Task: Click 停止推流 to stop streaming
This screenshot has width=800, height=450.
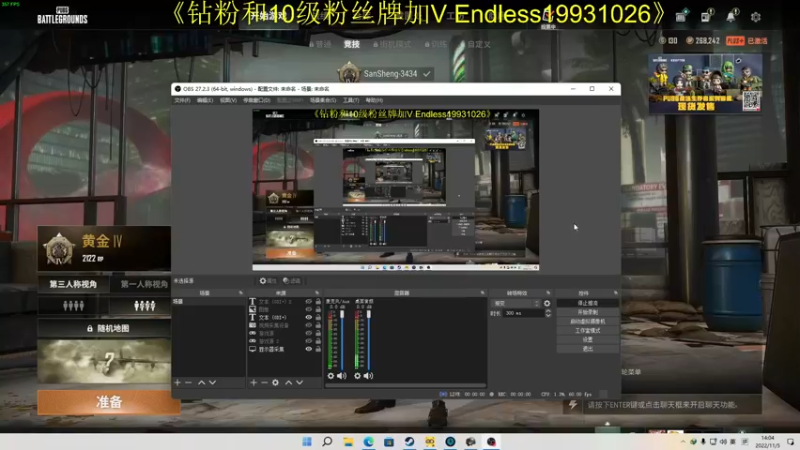Action: pyautogui.click(x=587, y=303)
